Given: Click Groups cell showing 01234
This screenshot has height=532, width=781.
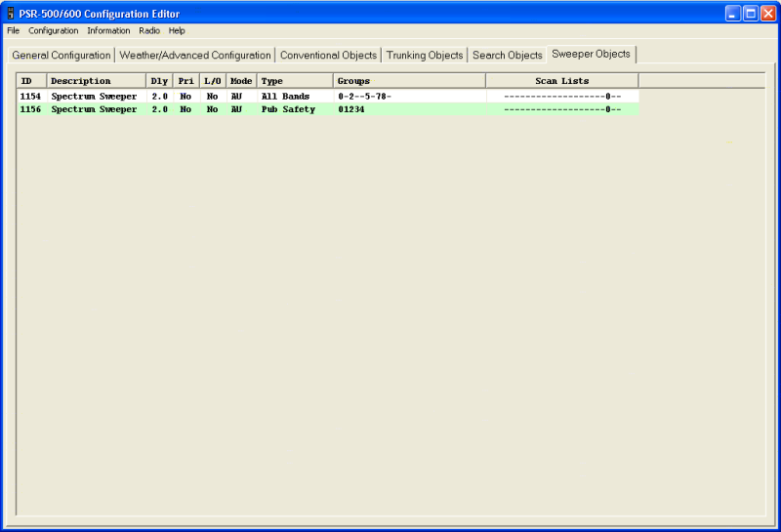Looking at the screenshot, I should 351,110.
